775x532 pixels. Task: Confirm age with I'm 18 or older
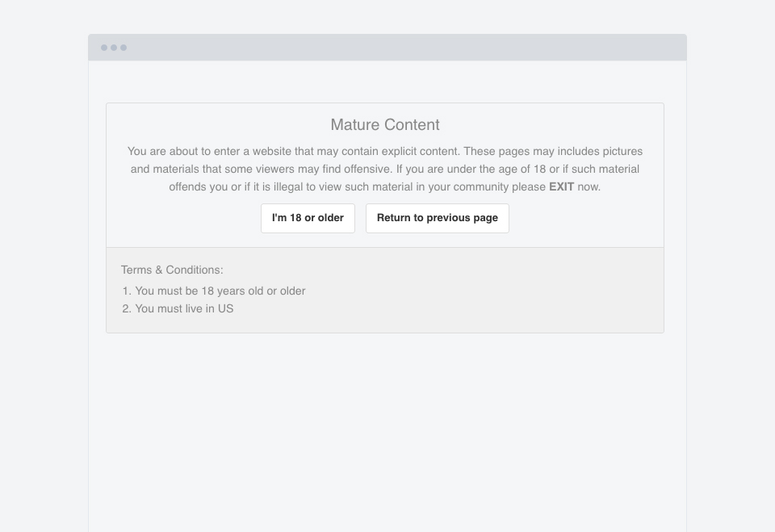308,218
